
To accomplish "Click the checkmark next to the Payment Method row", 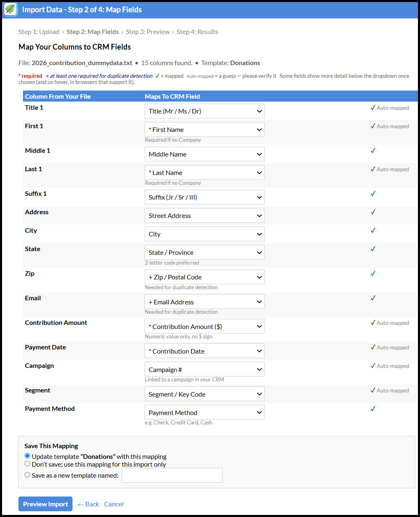I will tap(373, 408).
